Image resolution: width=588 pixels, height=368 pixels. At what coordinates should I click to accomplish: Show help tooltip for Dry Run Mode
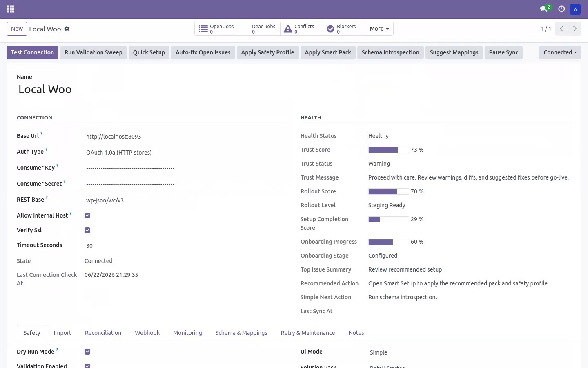(x=57, y=350)
